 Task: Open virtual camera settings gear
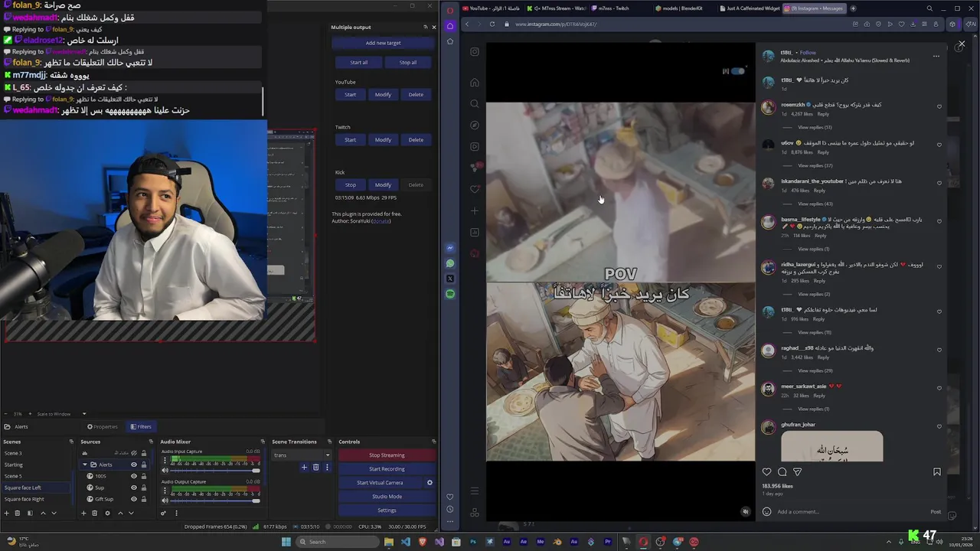[430, 482]
